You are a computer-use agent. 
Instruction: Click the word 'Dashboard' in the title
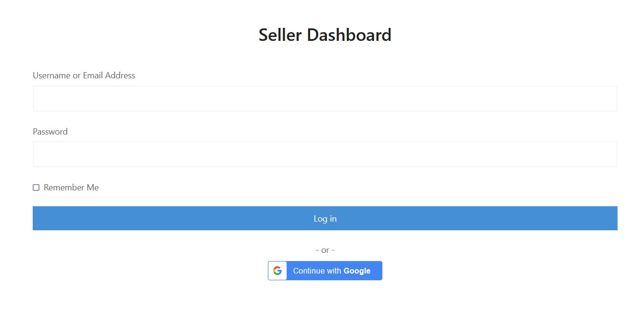pyautogui.click(x=349, y=35)
